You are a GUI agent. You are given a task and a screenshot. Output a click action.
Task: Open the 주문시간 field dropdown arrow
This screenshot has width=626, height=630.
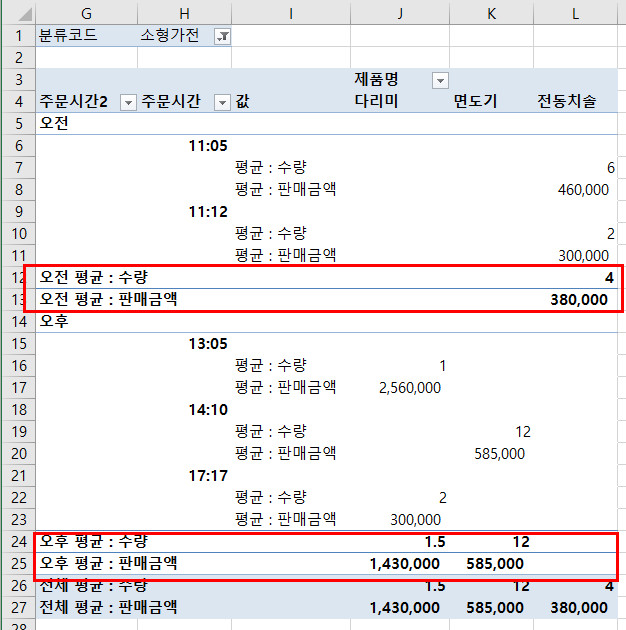(222, 102)
